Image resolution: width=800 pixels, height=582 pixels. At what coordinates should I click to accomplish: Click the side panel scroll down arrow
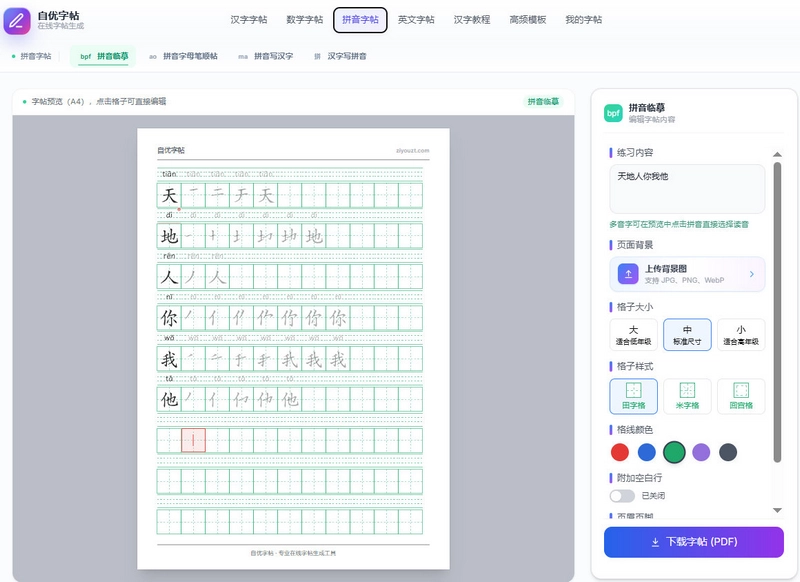(x=777, y=510)
